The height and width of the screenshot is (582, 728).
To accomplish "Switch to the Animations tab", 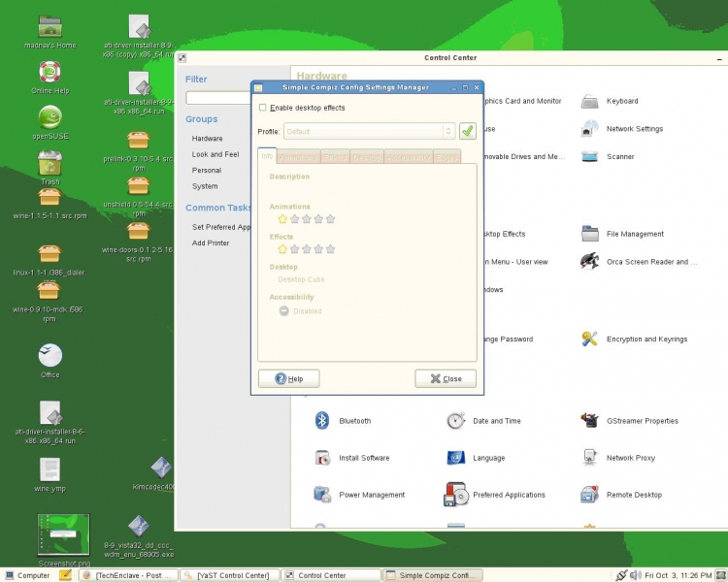I will [297, 156].
